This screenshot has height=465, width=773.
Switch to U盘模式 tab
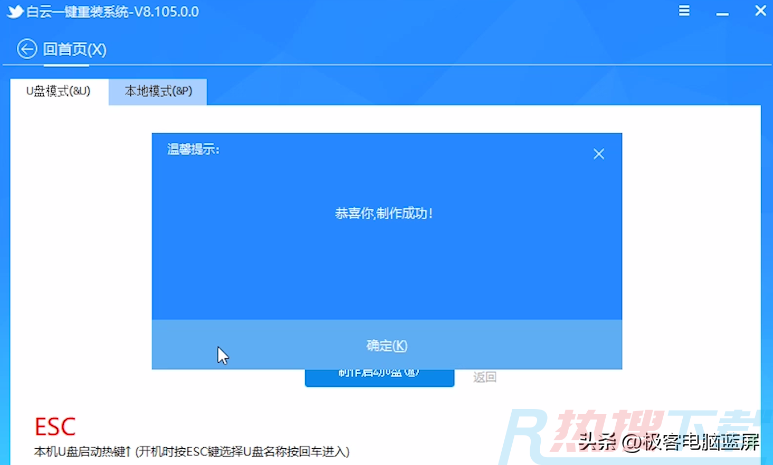(x=59, y=91)
